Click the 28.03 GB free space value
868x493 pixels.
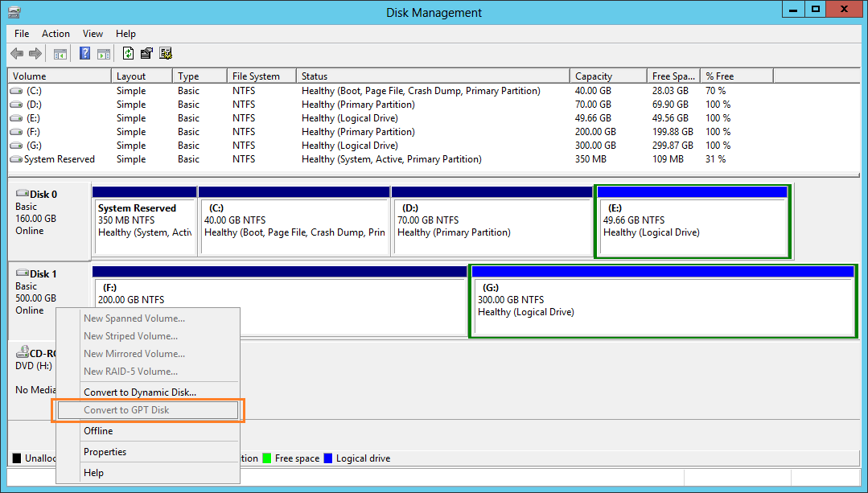point(670,91)
